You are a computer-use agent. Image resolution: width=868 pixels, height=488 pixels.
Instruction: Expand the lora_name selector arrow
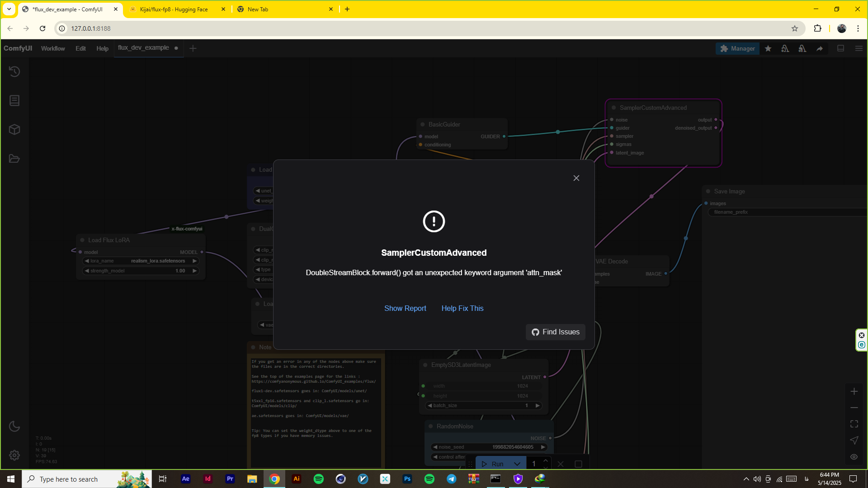point(195,261)
